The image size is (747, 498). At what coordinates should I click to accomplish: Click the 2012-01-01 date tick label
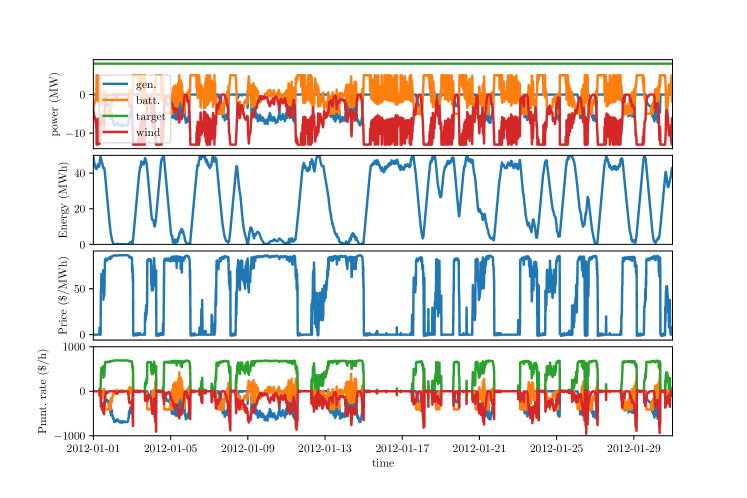click(93, 448)
